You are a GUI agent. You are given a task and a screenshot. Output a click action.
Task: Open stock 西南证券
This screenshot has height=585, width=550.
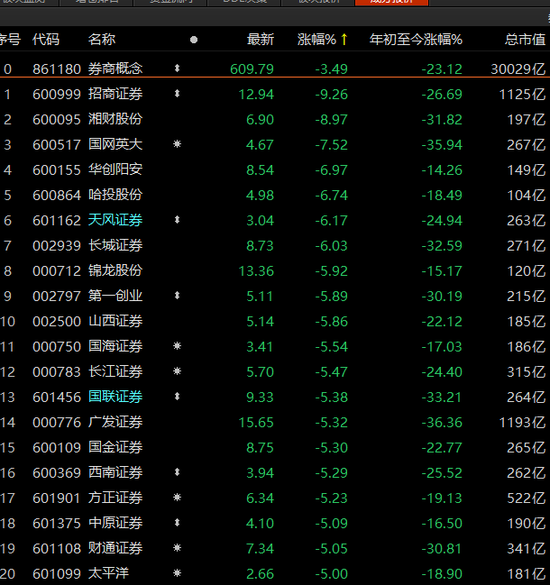tap(115, 473)
